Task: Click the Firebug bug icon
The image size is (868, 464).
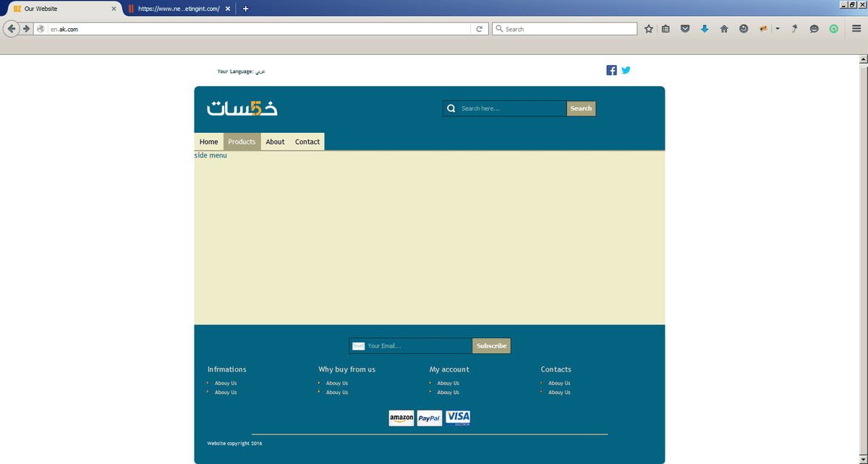Action: [763, 29]
